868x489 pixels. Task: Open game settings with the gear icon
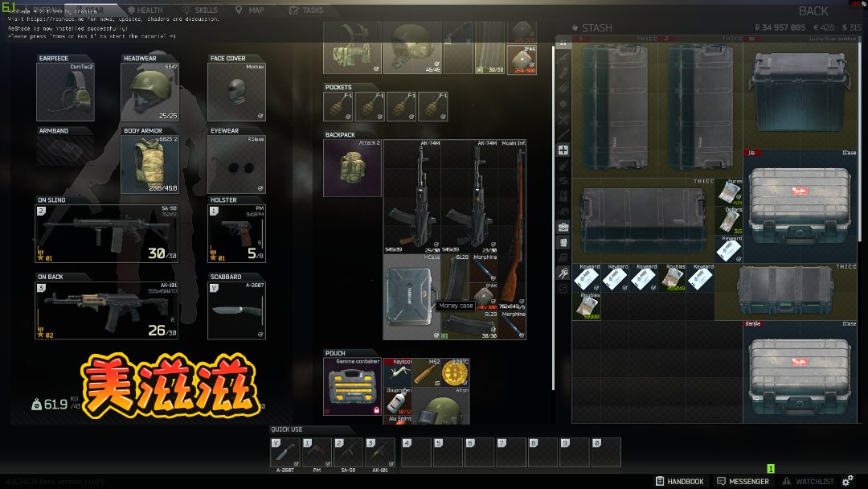point(848,481)
